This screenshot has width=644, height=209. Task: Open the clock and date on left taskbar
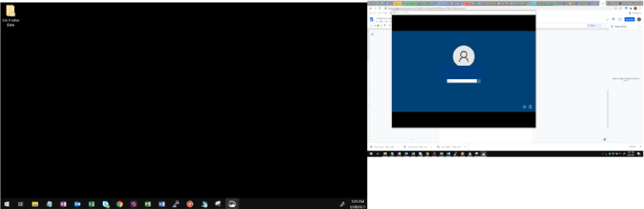(358, 204)
